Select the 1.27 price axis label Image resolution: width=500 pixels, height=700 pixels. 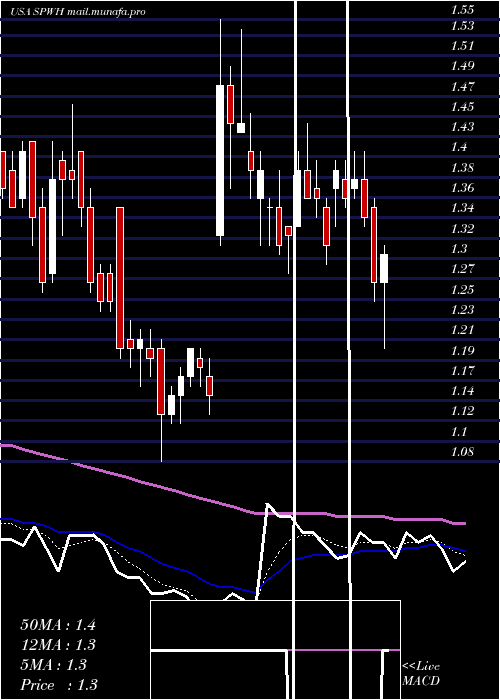(462, 269)
